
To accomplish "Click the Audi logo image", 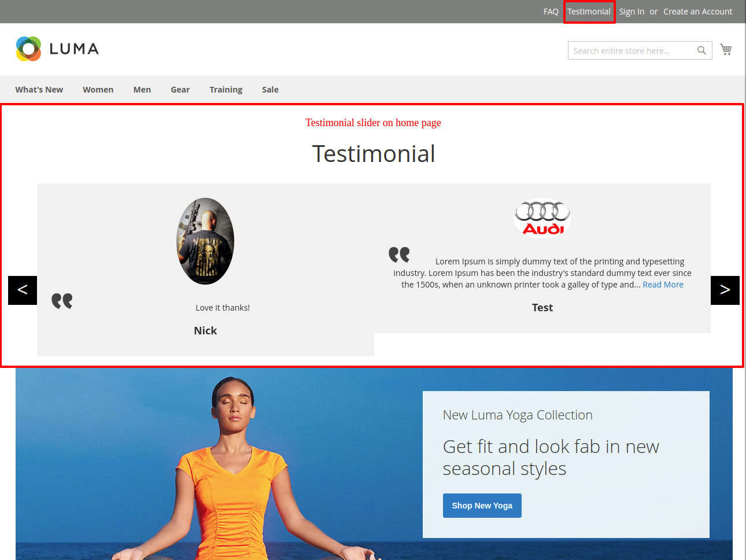I will pos(542,219).
